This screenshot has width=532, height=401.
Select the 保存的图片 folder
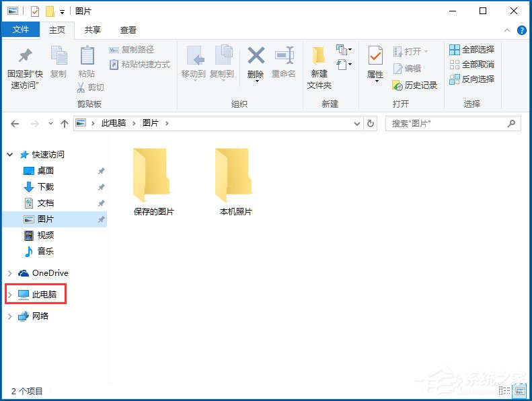[x=153, y=182]
